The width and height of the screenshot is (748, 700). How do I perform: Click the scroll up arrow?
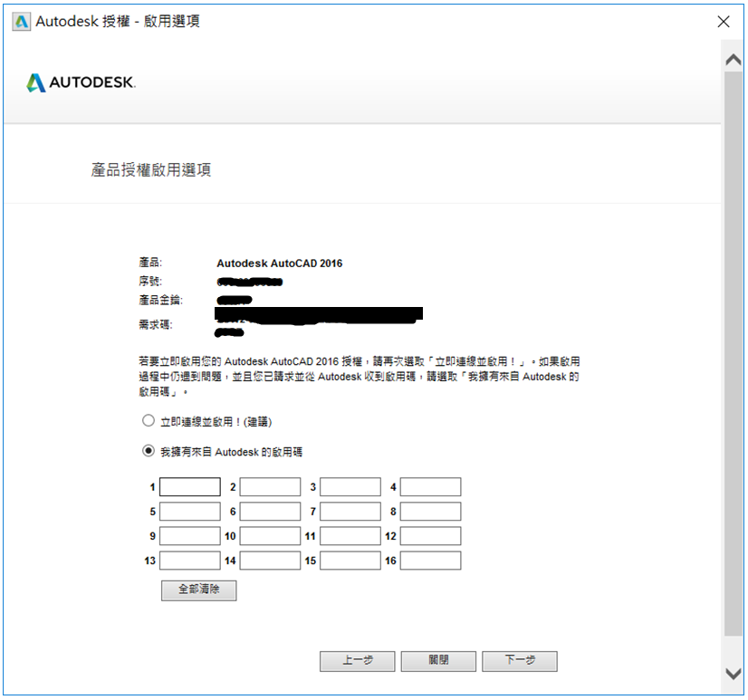734,59
